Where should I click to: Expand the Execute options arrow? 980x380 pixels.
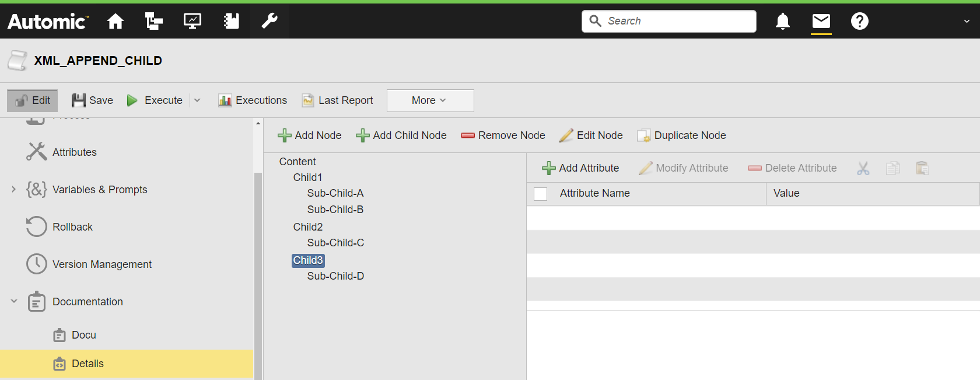click(x=197, y=100)
